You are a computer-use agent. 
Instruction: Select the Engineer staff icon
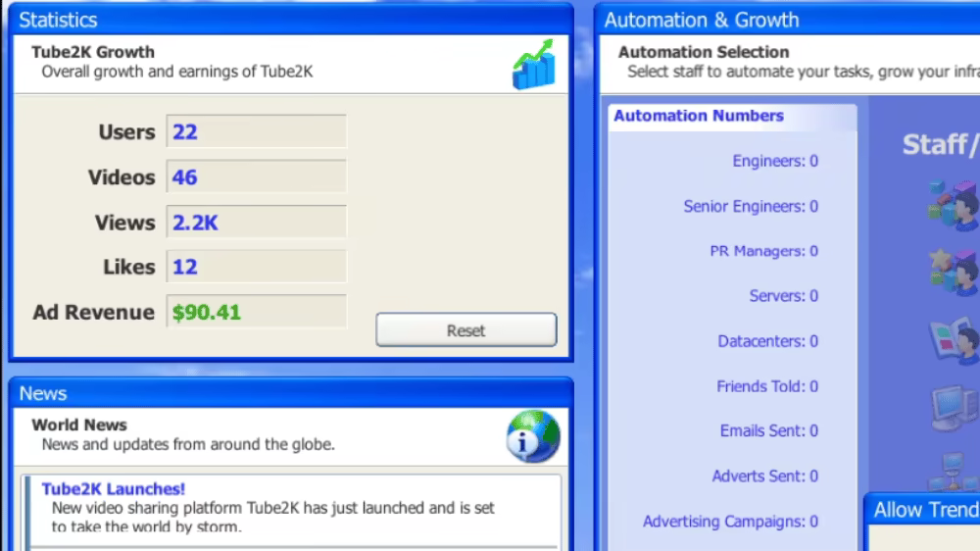pyautogui.click(x=955, y=205)
